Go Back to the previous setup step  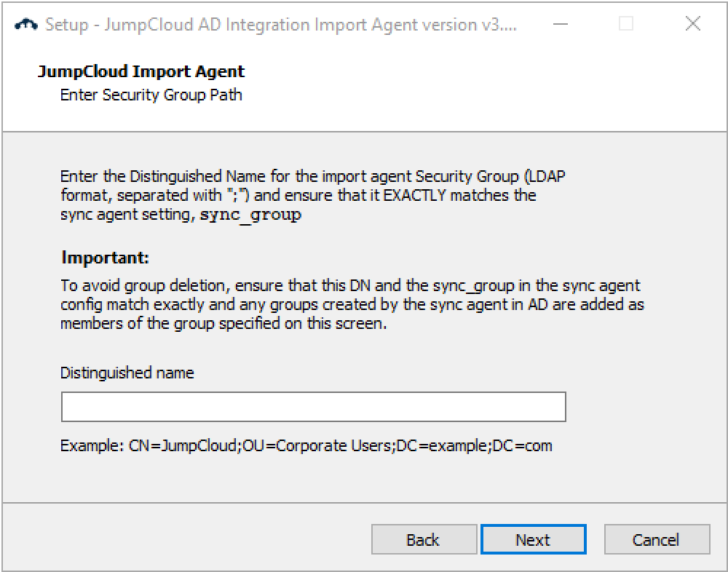[x=424, y=540]
